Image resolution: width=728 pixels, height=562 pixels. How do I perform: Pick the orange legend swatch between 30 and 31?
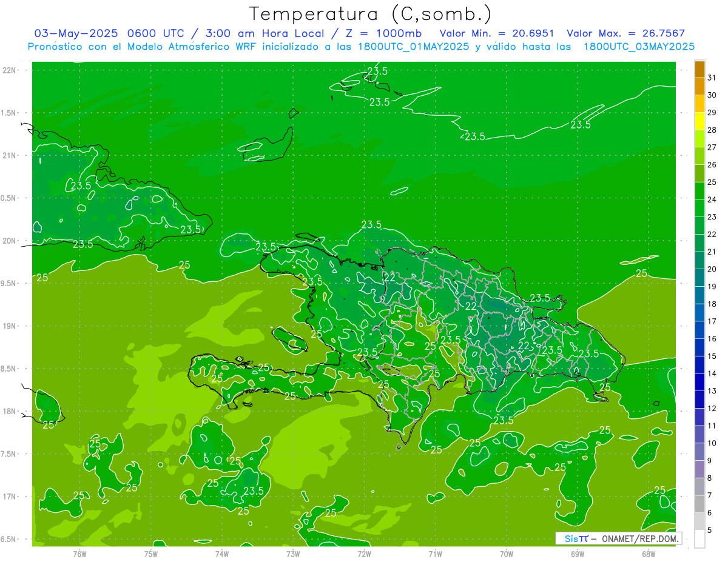(x=699, y=87)
